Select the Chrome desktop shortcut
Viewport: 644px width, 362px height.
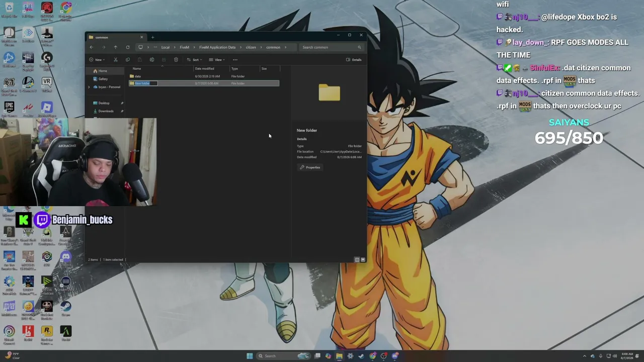coord(65,12)
